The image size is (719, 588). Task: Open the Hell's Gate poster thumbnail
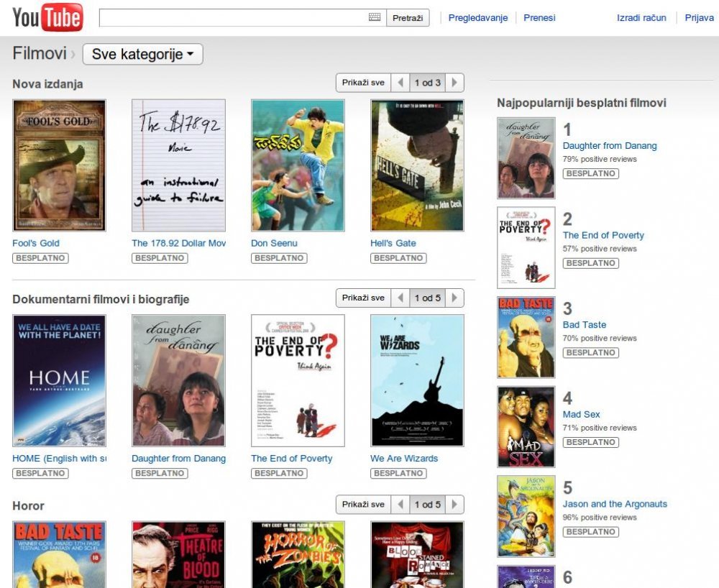pyautogui.click(x=417, y=165)
